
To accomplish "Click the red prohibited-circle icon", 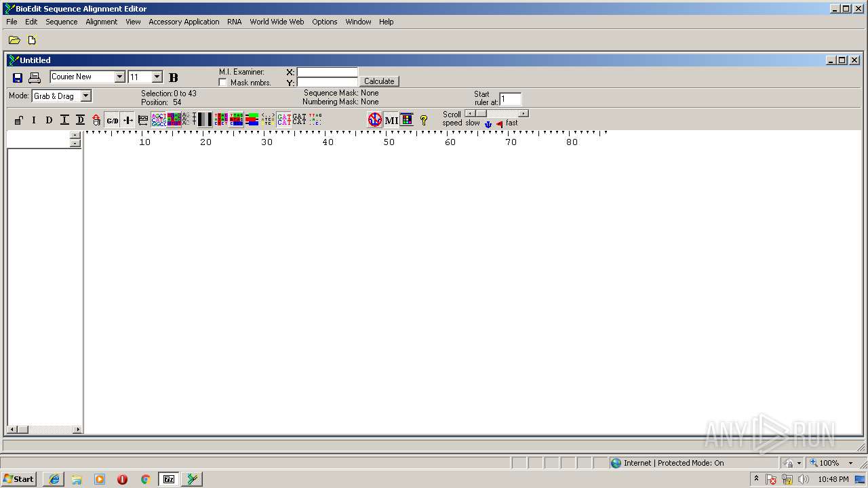I will click(x=375, y=120).
